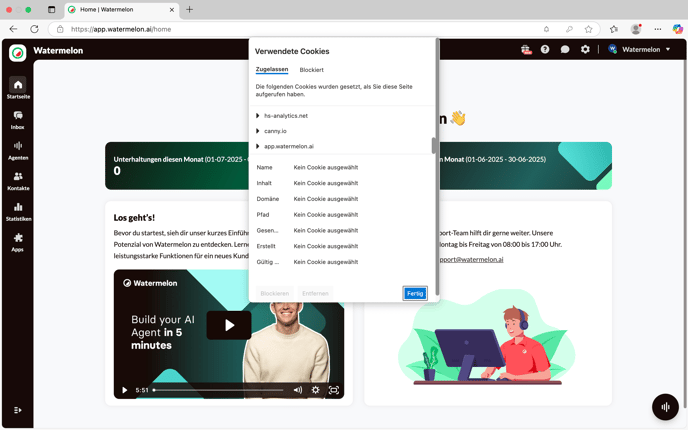Click the support@watermelon.ai email link
The width and height of the screenshot is (688, 430).
pos(471,259)
